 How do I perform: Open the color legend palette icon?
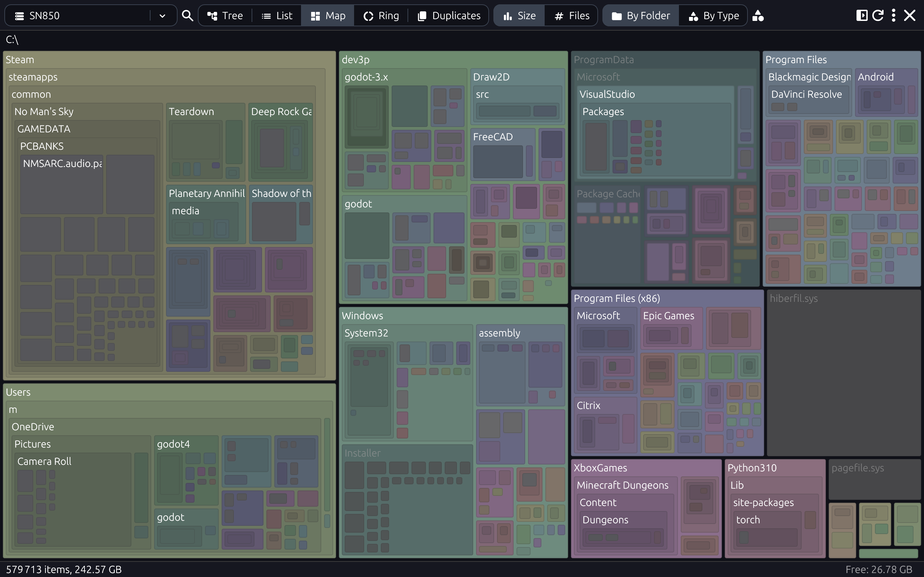pyautogui.click(x=758, y=16)
